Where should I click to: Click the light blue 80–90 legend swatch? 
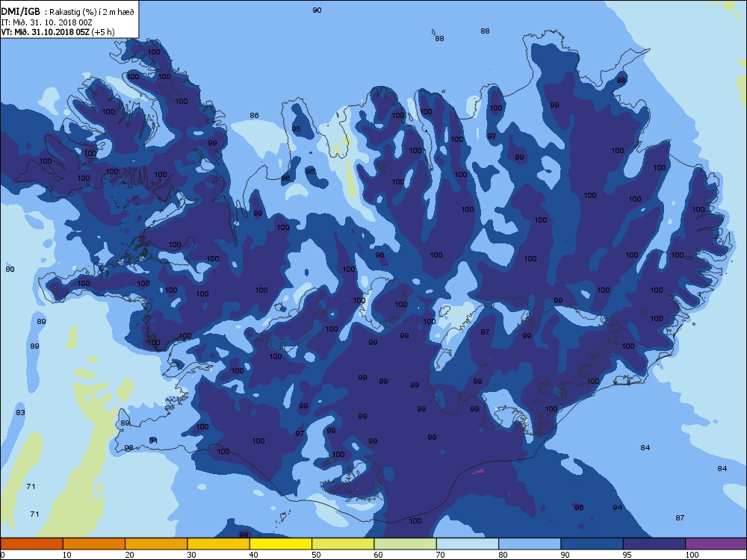click(530, 544)
